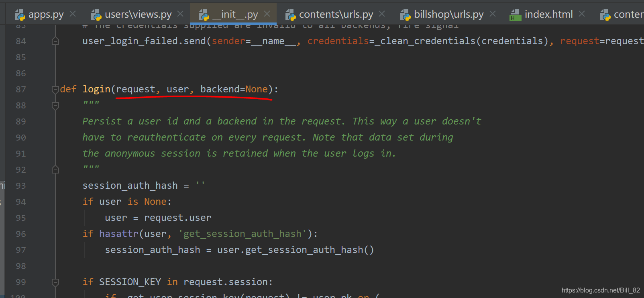Viewport: 644px width, 298px height.
Task: Click the Python file icon on apps.py tab
Action: point(20,15)
